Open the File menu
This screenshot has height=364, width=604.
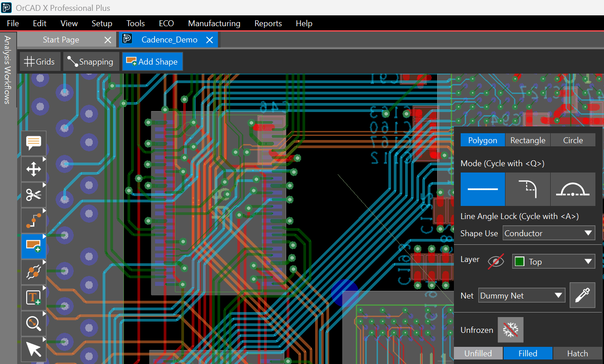click(x=13, y=23)
